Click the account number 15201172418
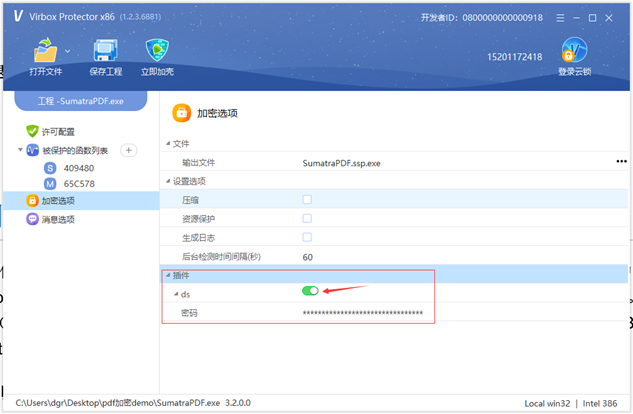The width and height of the screenshot is (633, 414). 515,57
